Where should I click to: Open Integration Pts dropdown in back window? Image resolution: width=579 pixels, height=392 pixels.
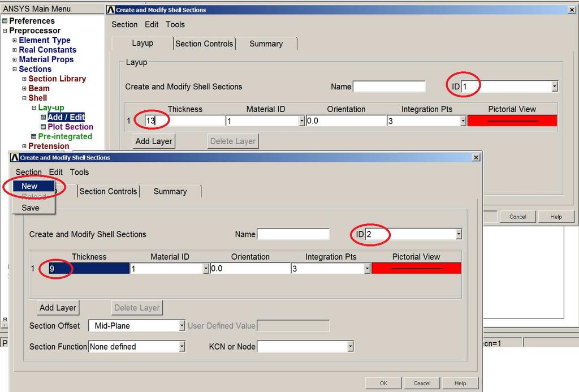pyautogui.click(x=463, y=121)
